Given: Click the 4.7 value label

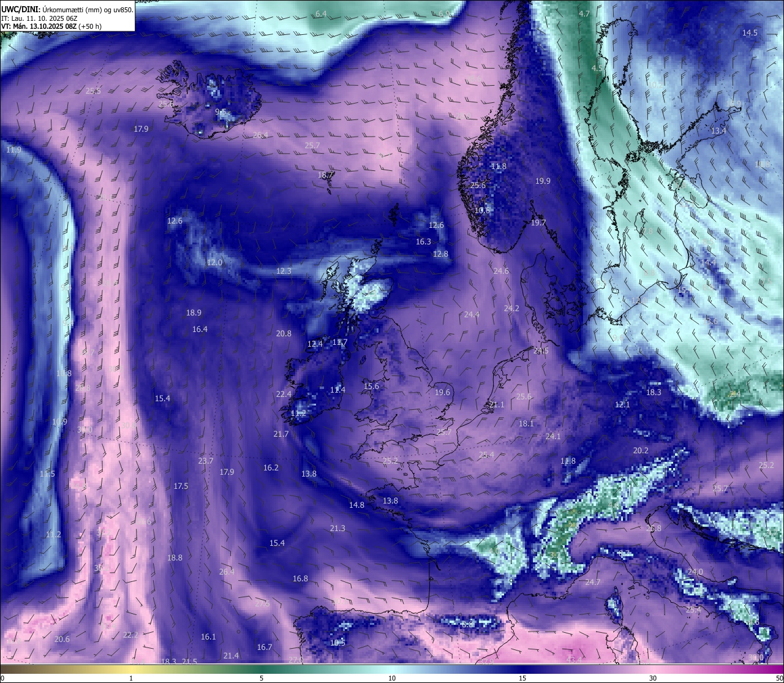Looking at the screenshot, I should [x=584, y=13].
